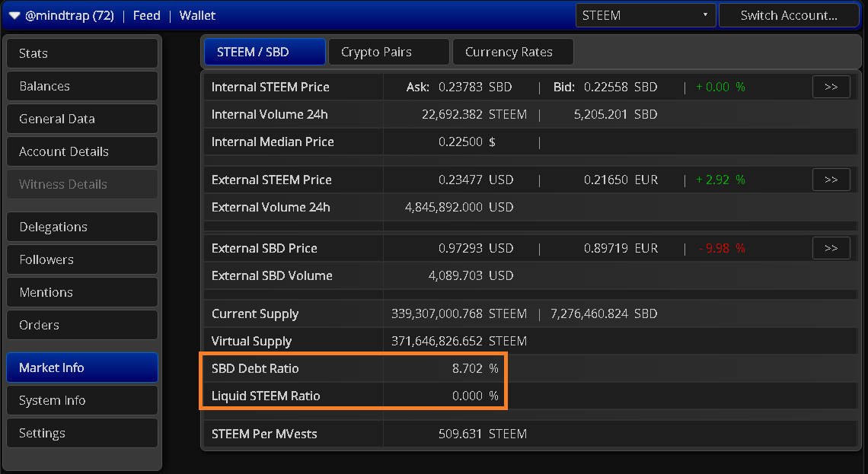Click the 7,276,460.824 SBD supply value
The height and width of the screenshot is (474, 868).
603,313
